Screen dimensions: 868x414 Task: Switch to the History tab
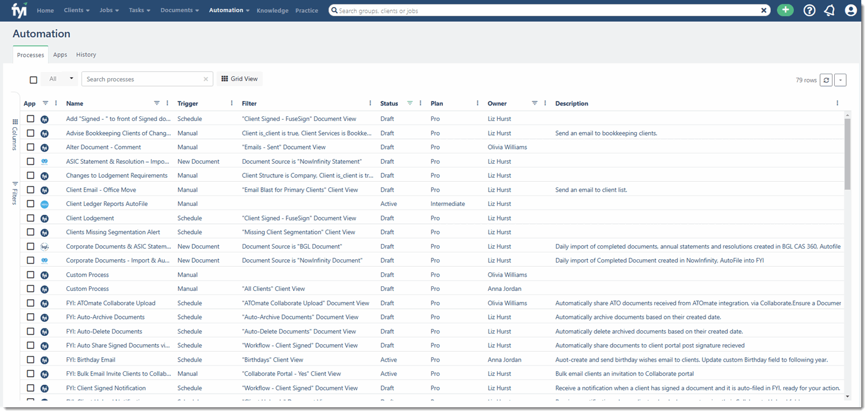pos(86,55)
